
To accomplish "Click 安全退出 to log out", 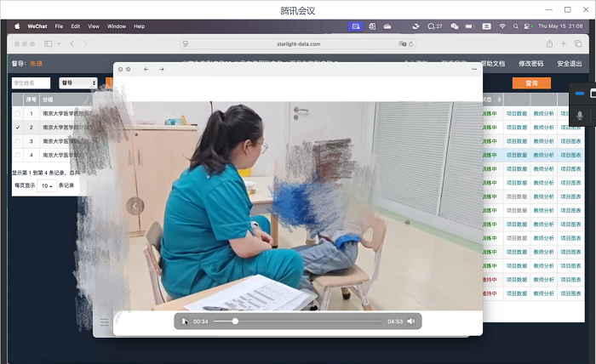I will (570, 64).
